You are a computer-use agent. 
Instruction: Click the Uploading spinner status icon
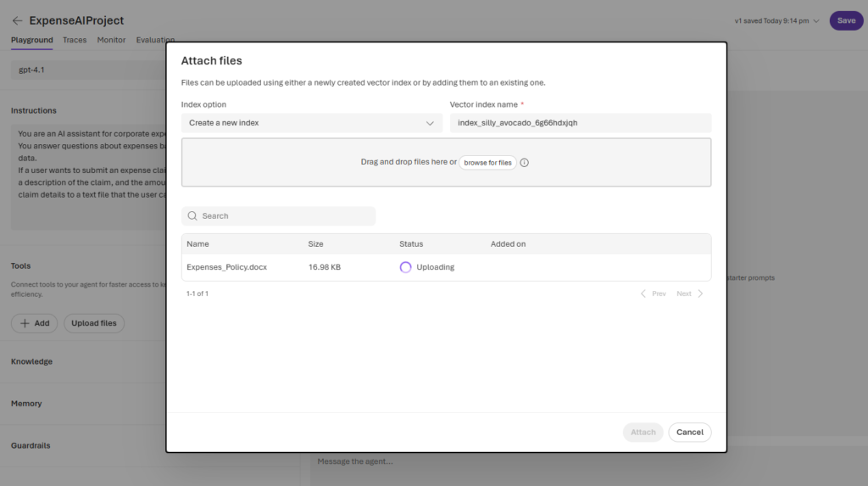[x=405, y=267]
